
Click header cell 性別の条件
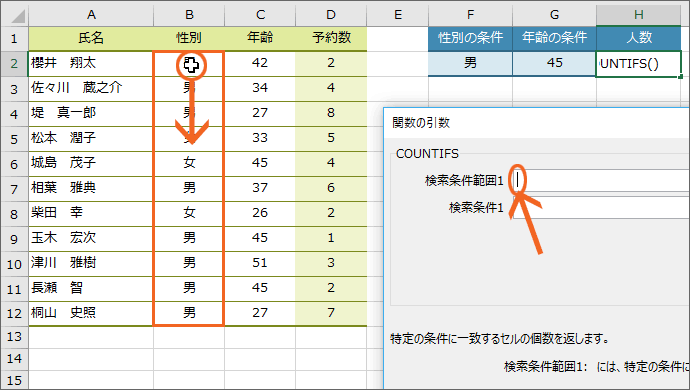tap(470, 38)
